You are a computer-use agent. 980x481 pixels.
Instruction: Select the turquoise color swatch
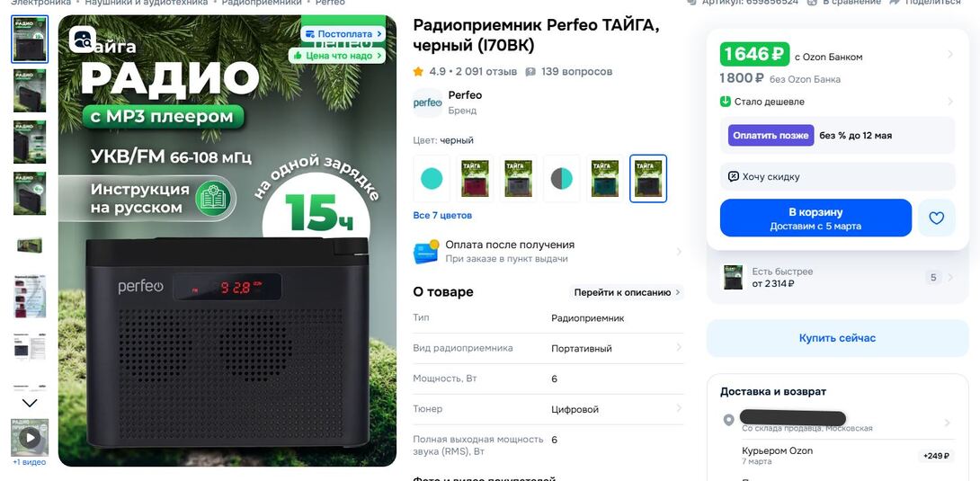tap(432, 179)
